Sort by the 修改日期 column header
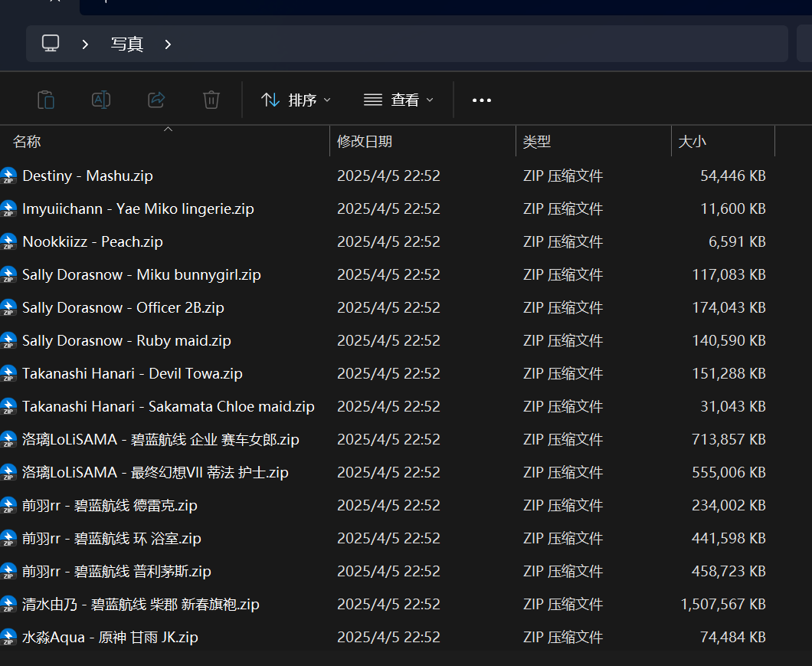 click(x=365, y=142)
